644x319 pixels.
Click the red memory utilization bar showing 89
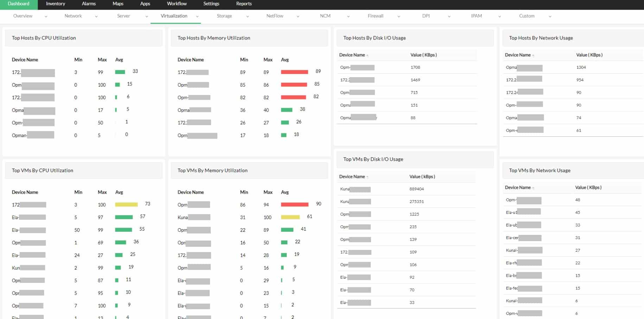[294, 71]
